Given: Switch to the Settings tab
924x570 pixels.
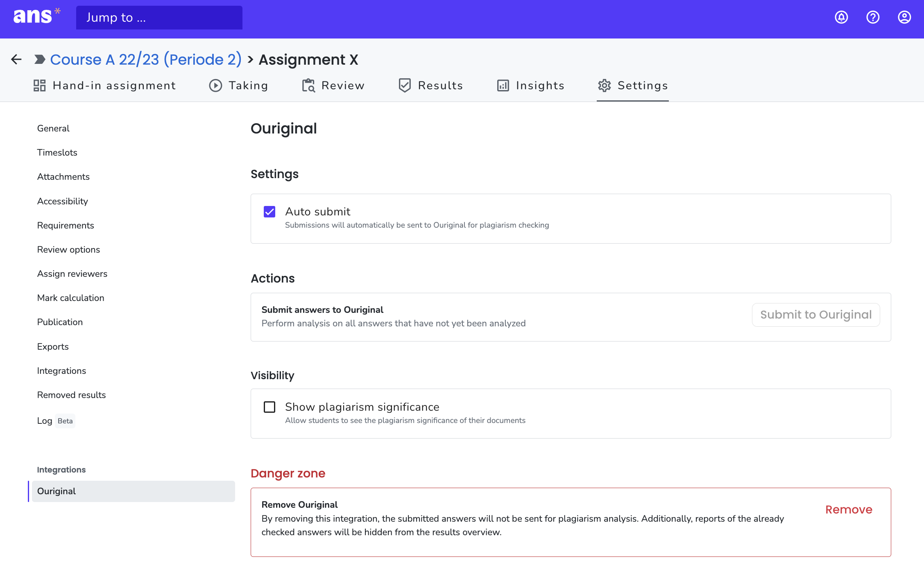Looking at the screenshot, I should tap(633, 85).
